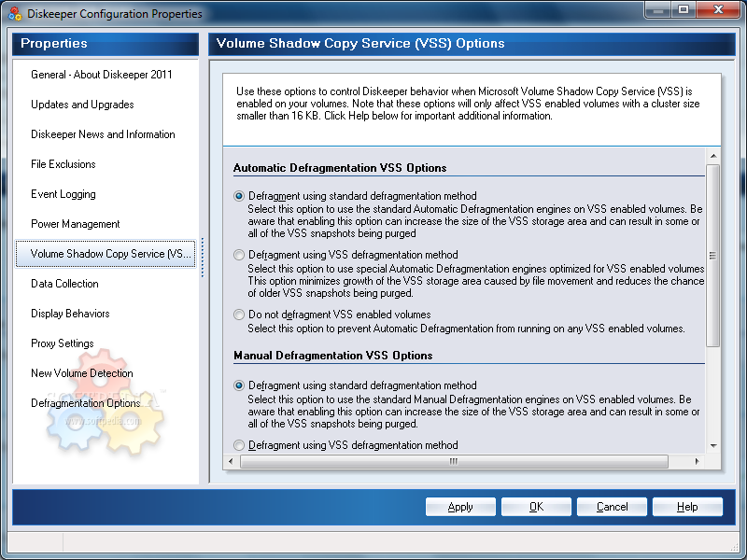This screenshot has height=560, width=747.
Task: Minimize the Diskeeper Configuration window
Action: click(x=658, y=9)
